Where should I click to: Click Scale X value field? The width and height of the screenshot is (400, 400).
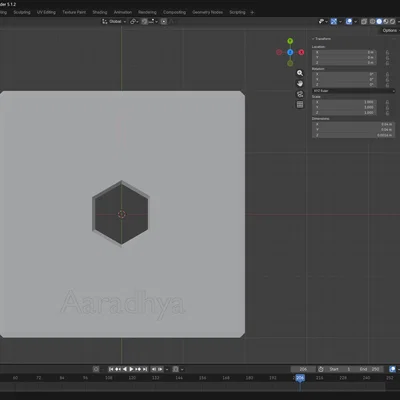(344, 102)
